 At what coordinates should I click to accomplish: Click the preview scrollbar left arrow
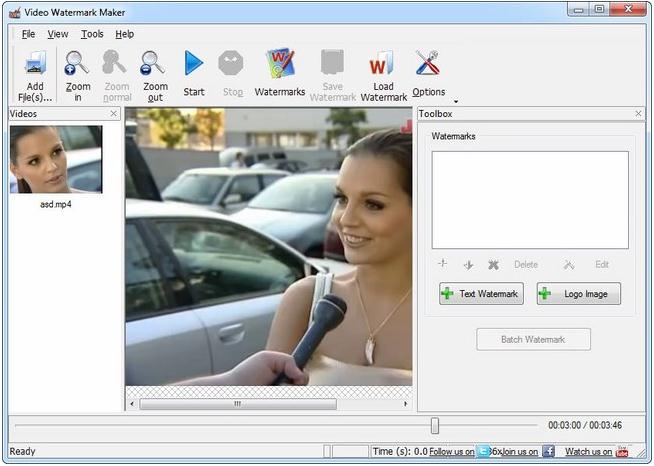click(132, 404)
